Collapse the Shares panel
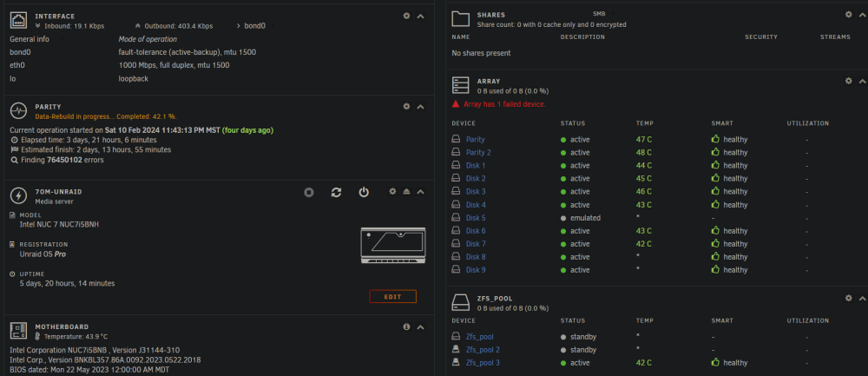The width and height of the screenshot is (868, 376). click(x=863, y=15)
